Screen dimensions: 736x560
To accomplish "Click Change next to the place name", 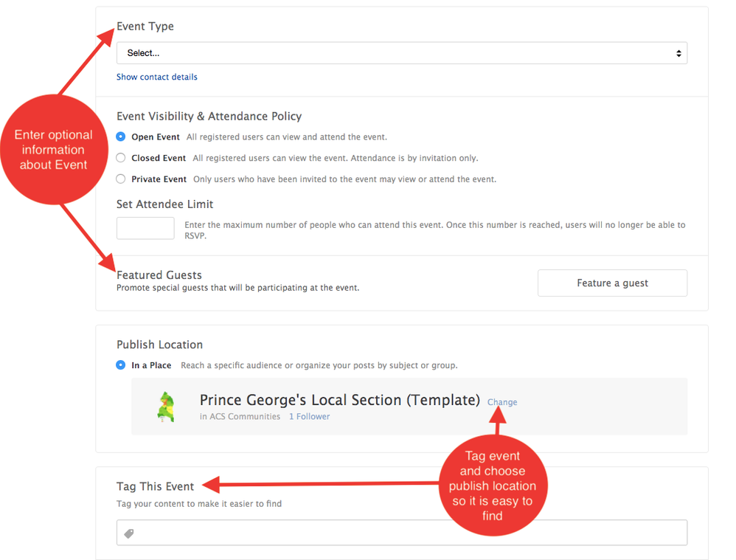I will coord(502,402).
